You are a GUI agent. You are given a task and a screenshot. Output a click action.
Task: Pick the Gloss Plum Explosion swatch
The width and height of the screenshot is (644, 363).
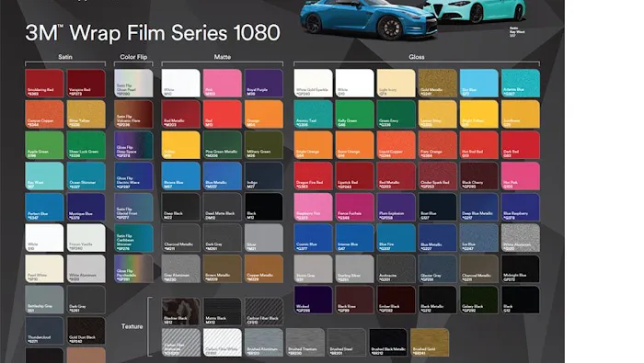[x=396, y=207]
